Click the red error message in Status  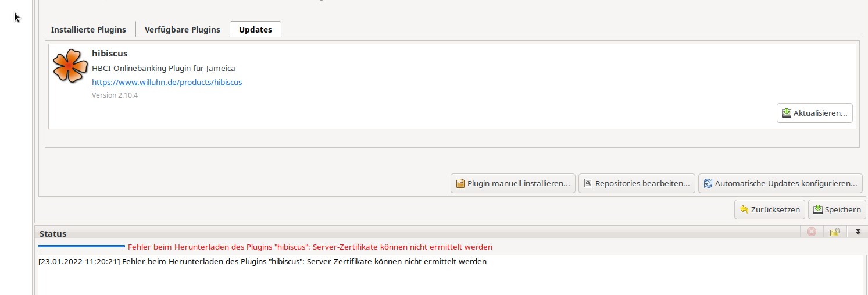tap(310, 247)
